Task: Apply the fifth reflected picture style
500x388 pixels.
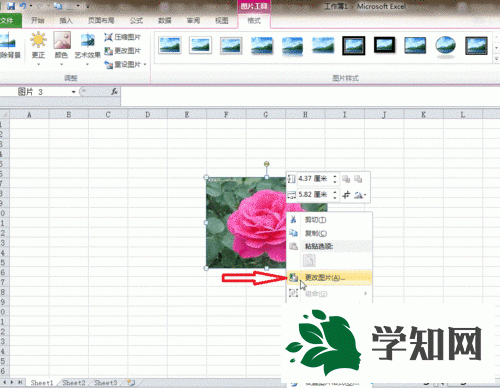Action: coord(292,46)
